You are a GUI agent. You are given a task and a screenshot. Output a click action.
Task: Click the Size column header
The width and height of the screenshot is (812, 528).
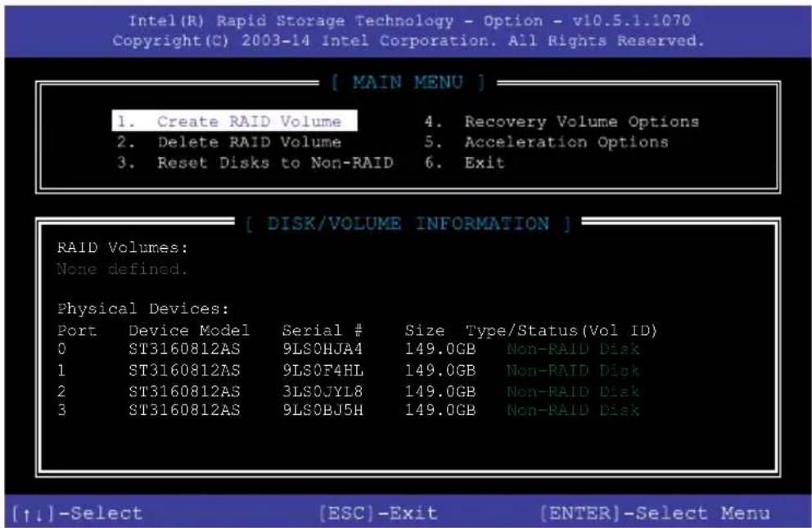(x=425, y=330)
